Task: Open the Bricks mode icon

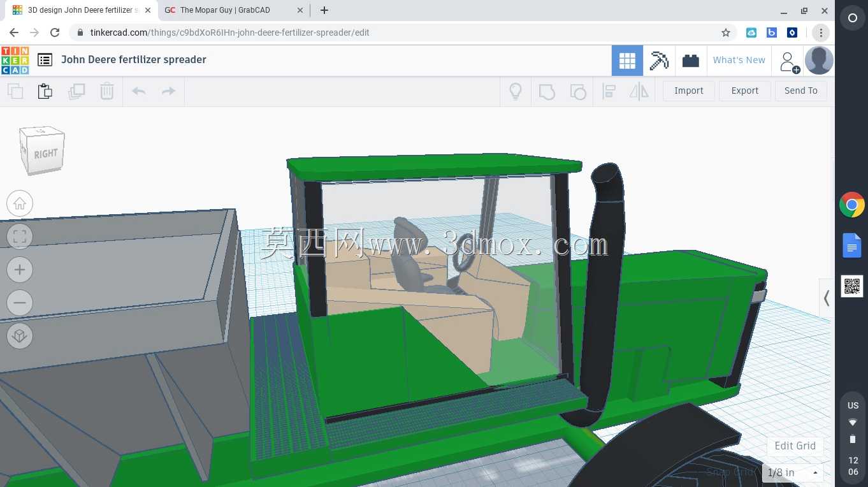Action: [691, 61]
